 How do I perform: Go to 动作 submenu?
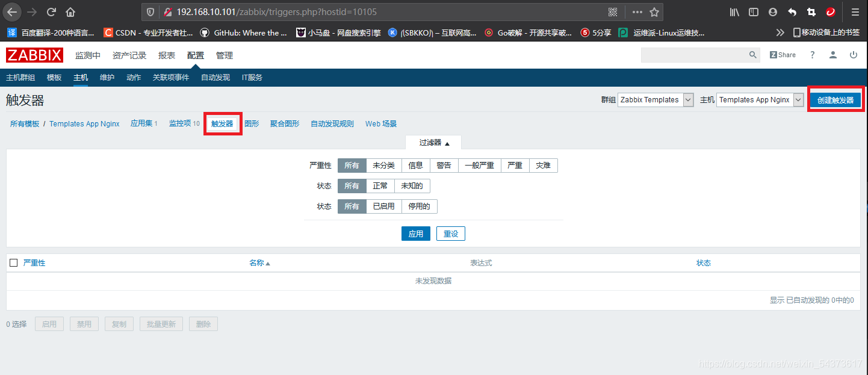134,78
